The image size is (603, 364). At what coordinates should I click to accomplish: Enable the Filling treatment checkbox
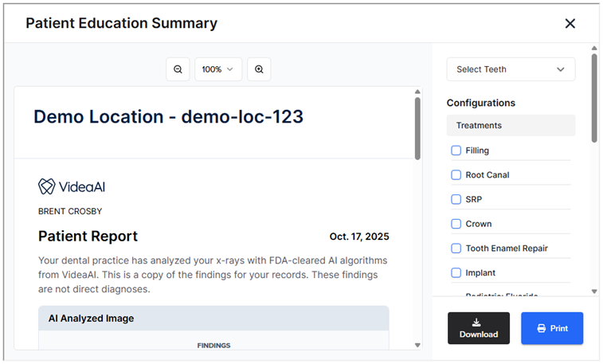[x=456, y=151]
